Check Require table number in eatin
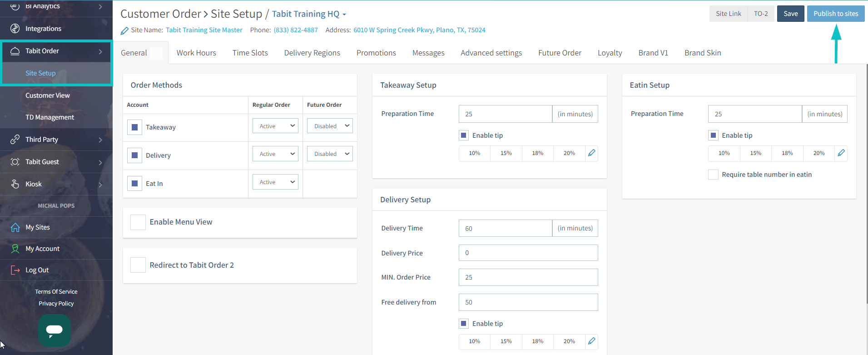This screenshot has width=868, height=355. 714,175
